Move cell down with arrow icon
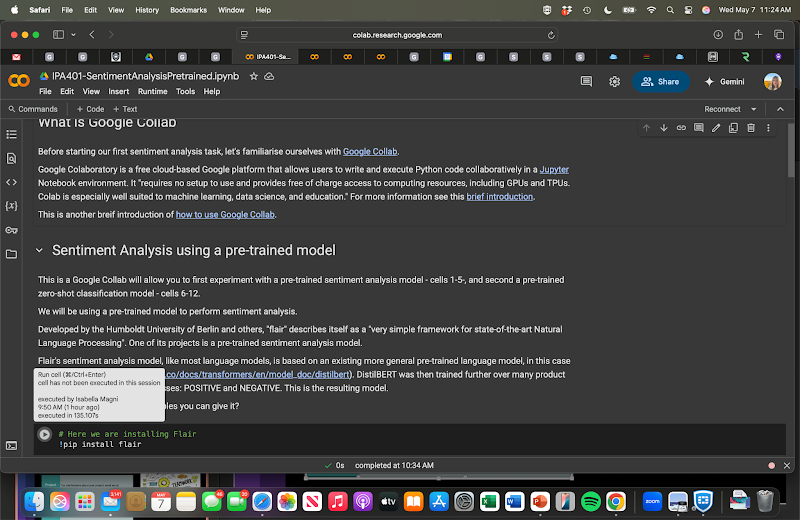This screenshot has height=520, width=800. pyautogui.click(x=664, y=128)
